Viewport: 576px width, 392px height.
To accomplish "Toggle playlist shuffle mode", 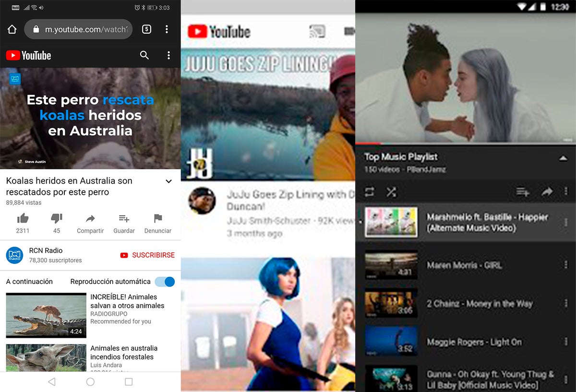I will [x=392, y=192].
